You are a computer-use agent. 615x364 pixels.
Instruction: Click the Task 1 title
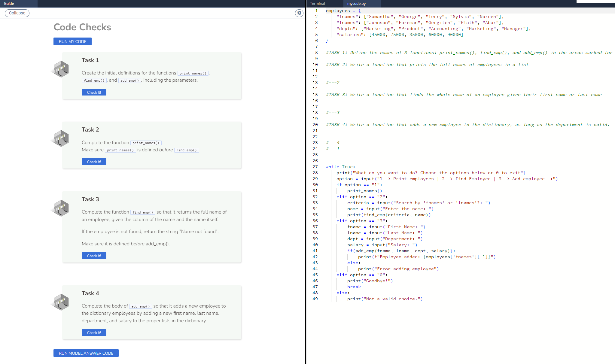(x=90, y=60)
